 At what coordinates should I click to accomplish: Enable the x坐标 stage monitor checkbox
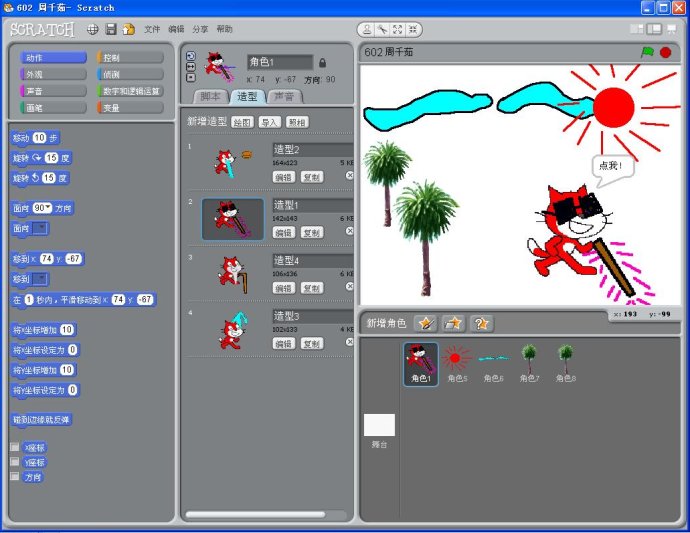15,447
